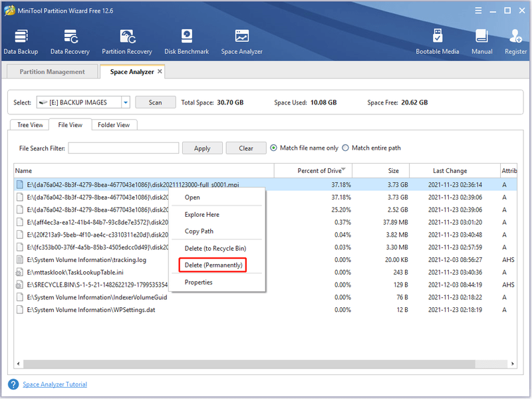
Task: Create Bootable Media from the toolbar
Action: pos(438,42)
